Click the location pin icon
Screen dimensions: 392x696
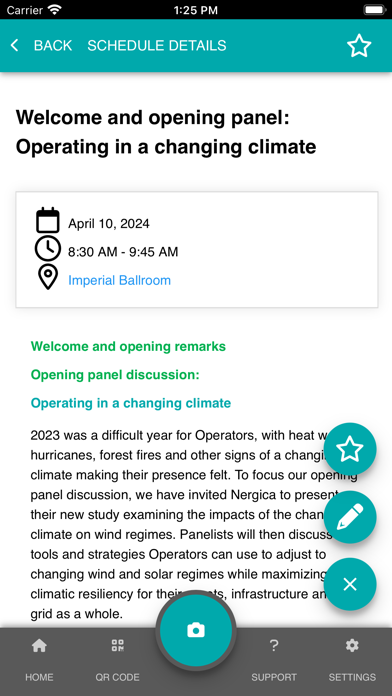pyautogui.click(x=48, y=278)
